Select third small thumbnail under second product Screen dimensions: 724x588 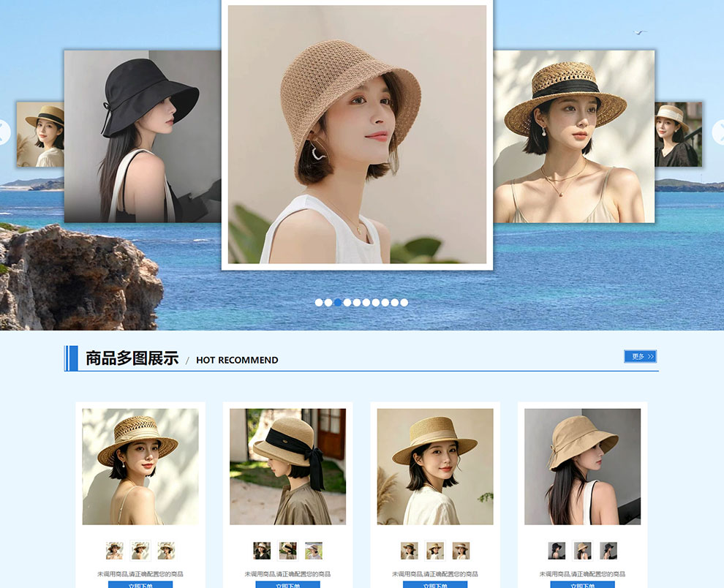pyautogui.click(x=314, y=551)
